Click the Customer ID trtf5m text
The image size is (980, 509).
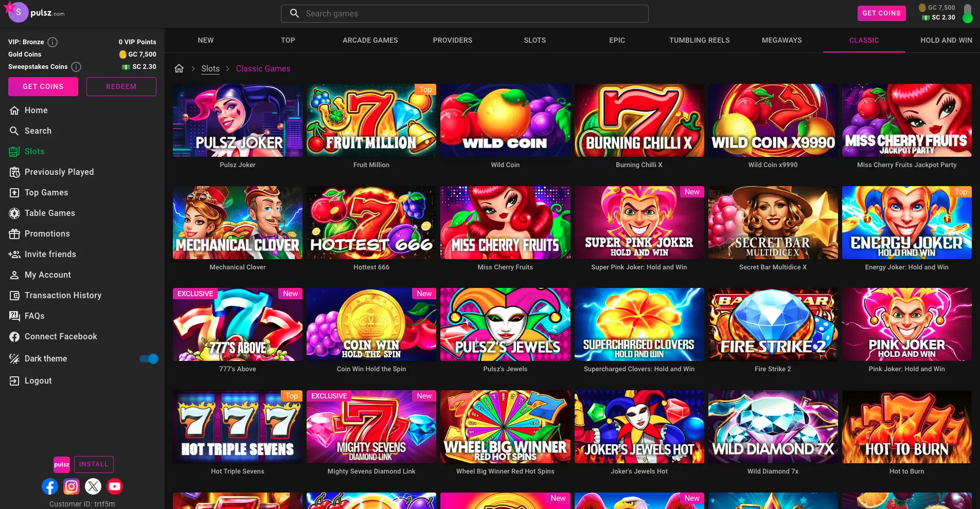[82, 504]
